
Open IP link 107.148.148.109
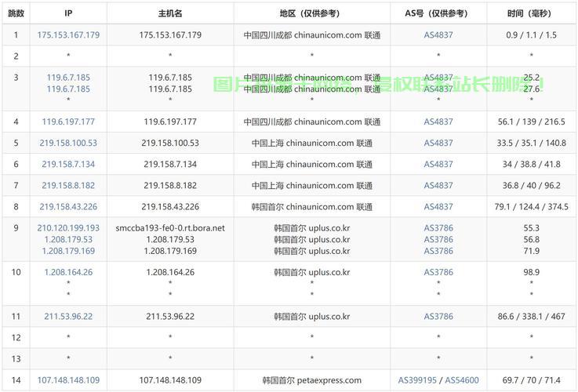[68, 380]
